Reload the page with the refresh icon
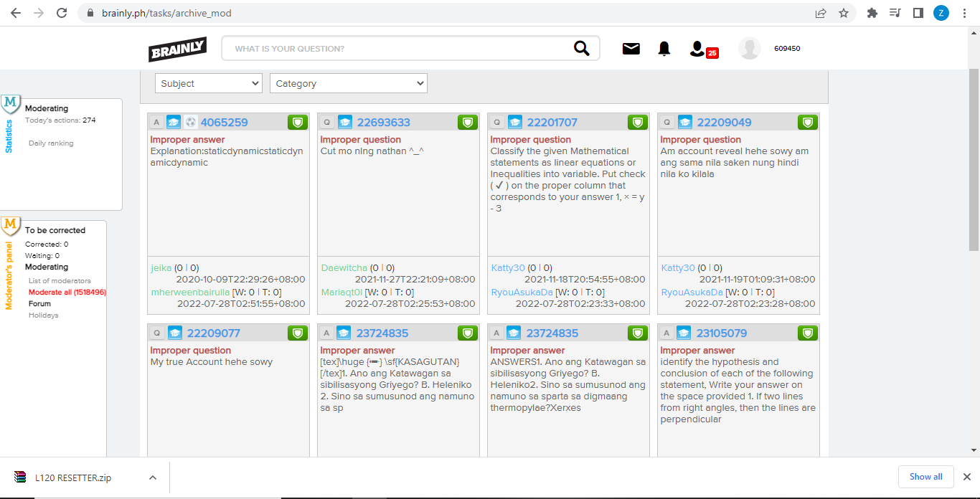The width and height of the screenshot is (980, 499). [x=62, y=13]
